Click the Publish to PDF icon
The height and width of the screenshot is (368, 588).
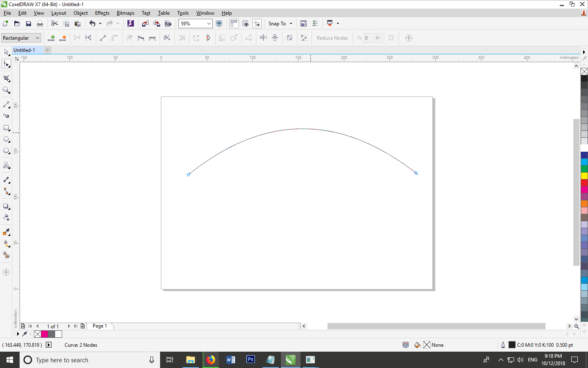[168, 24]
